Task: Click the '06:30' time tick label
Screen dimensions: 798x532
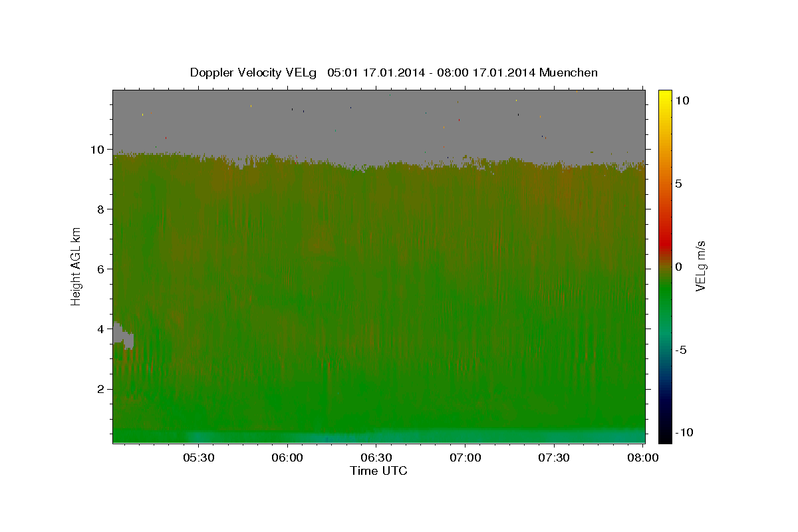Action: pyautogui.click(x=376, y=458)
